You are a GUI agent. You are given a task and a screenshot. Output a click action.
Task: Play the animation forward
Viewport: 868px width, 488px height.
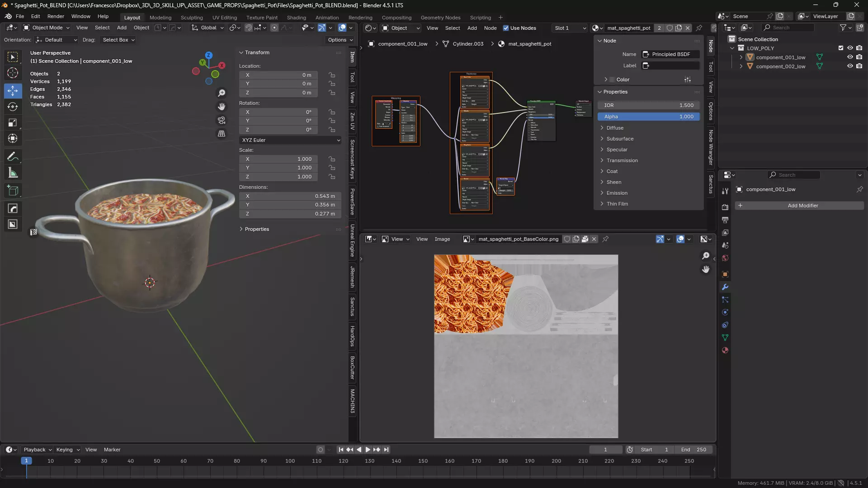pos(368,450)
